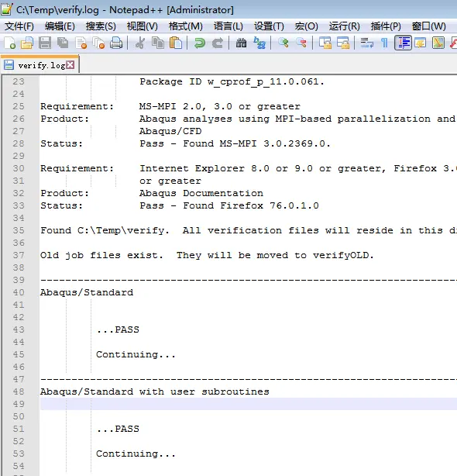This screenshot has height=476, width=457.
Task: Open the Replace dialog icon
Action: (259, 43)
